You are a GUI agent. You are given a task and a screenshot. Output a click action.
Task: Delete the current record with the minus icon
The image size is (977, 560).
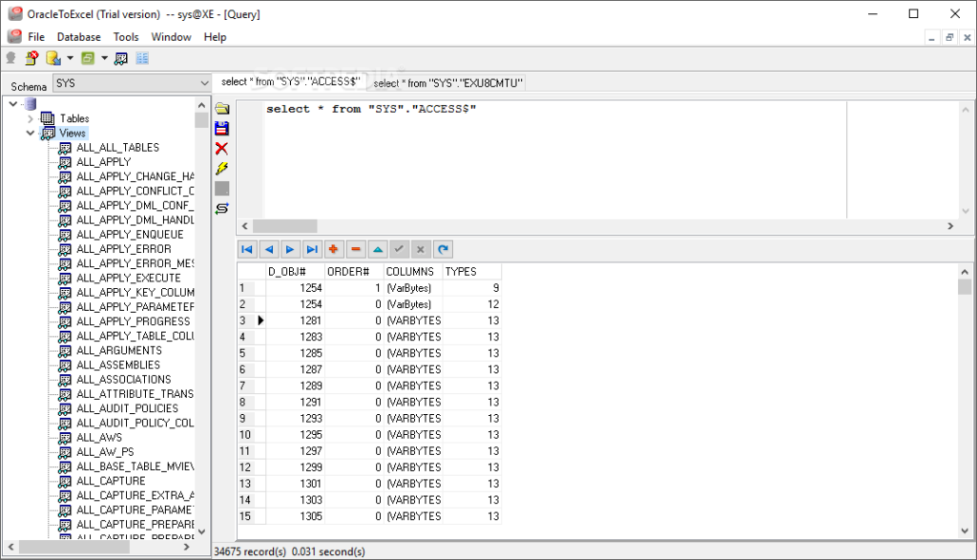tap(354, 249)
